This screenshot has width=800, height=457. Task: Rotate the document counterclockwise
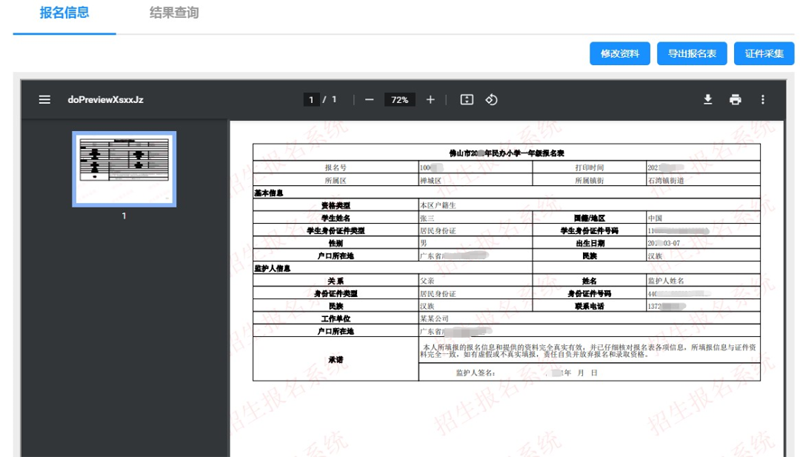[x=492, y=100]
